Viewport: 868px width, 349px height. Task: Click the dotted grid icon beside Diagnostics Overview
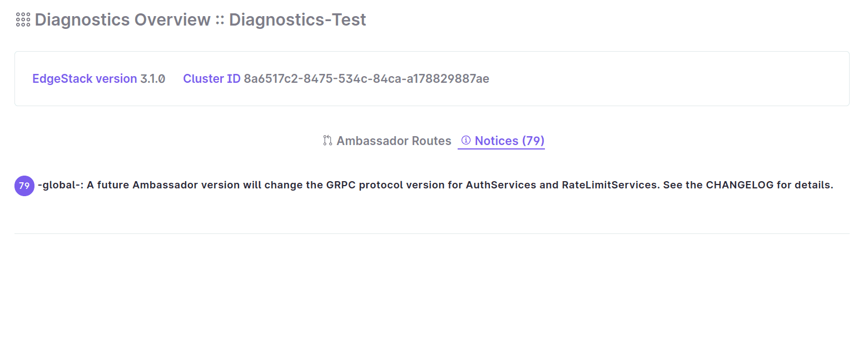coord(23,20)
